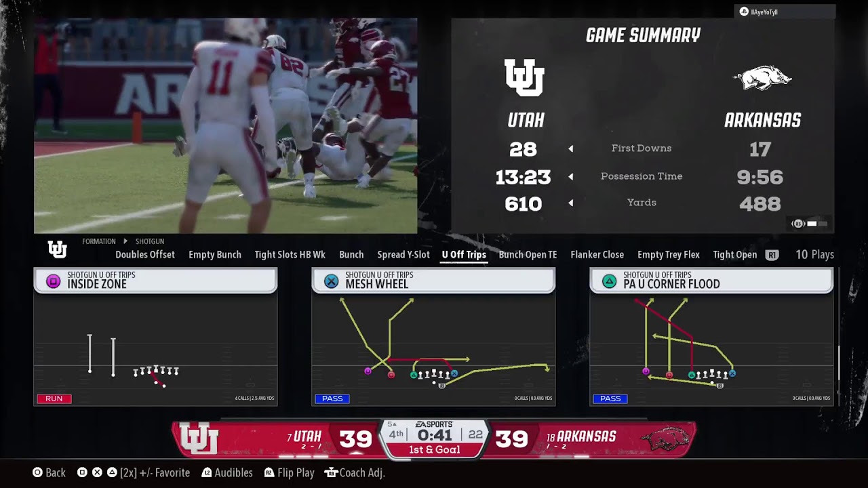Select the Mesh Wheel play diagram
This screenshot has height=488, width=868.
click(x=433, y=349)
